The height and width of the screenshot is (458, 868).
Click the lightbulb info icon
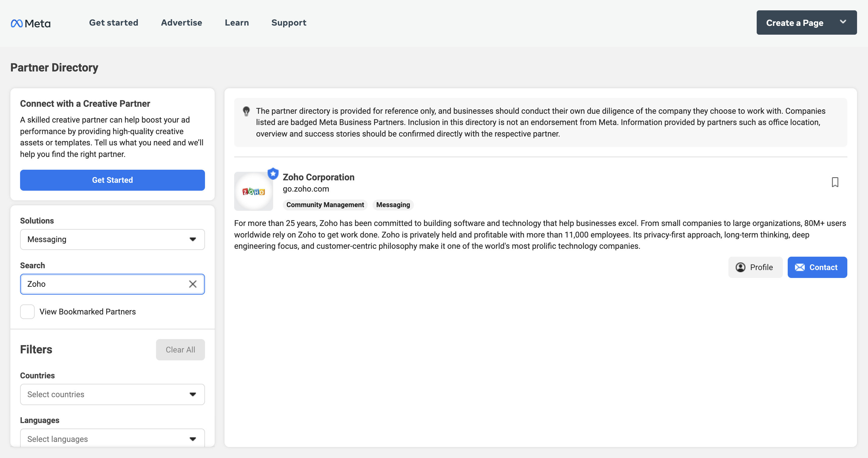246,111
